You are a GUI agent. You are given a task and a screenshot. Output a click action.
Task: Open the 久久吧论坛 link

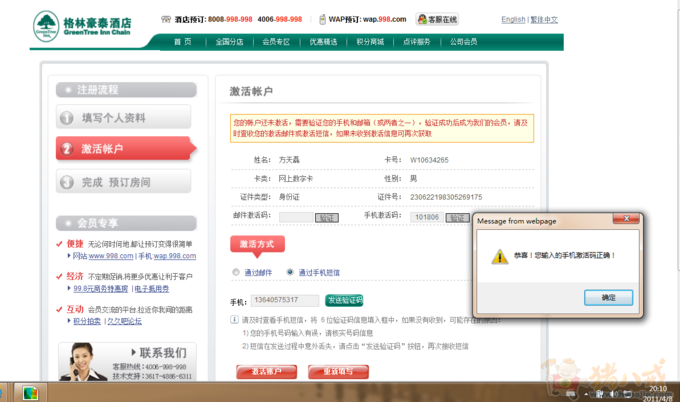click(x=124, y=321)
